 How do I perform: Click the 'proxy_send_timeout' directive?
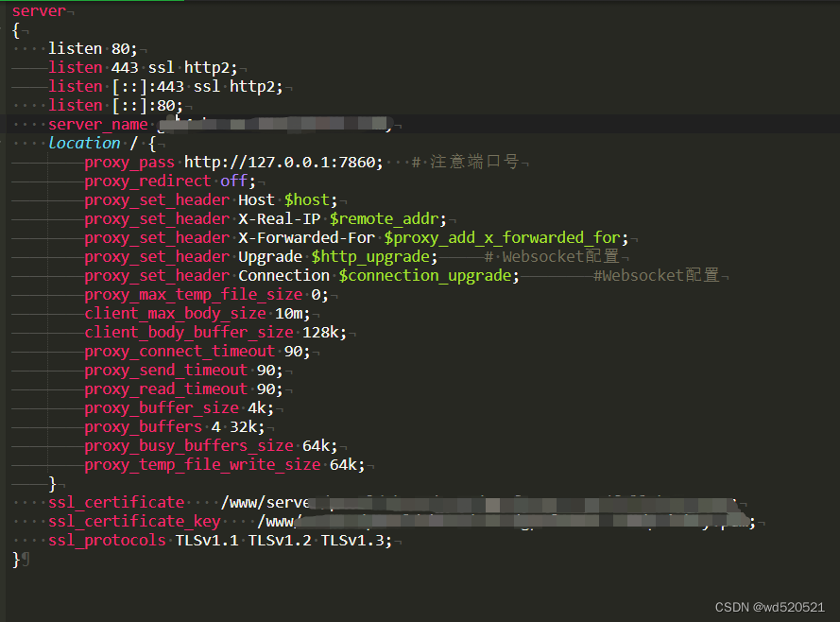pyautogui.click(x=165, y=371)
